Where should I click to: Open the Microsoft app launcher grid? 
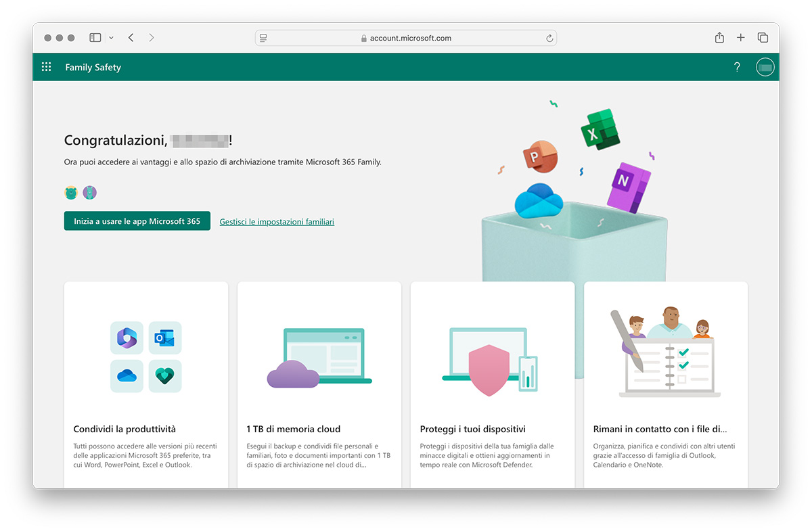pyautogui.click(x=46, y=66)
